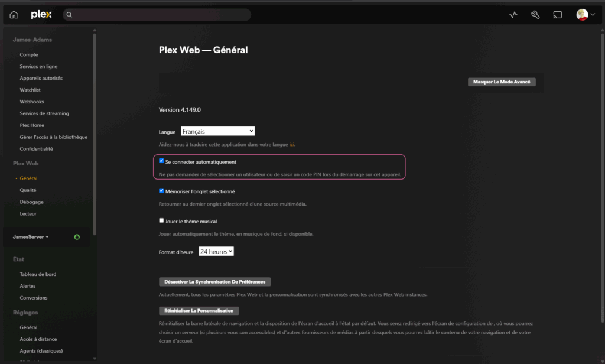Screen dimensions: 605x364
Task: Uncheck Mémoriser l'onglet sélectionné
Action: pyautogui.click(x=161, y=191)
